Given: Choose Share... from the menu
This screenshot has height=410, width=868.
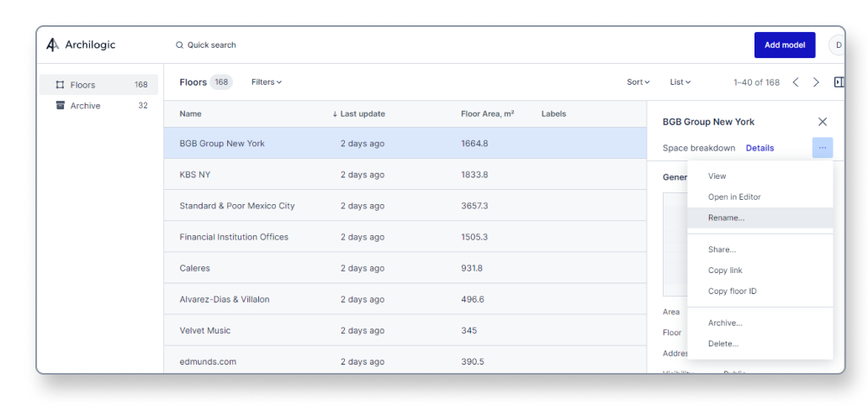Looking at the screenshot, I should pyautogui.click(x=760, y=250).
